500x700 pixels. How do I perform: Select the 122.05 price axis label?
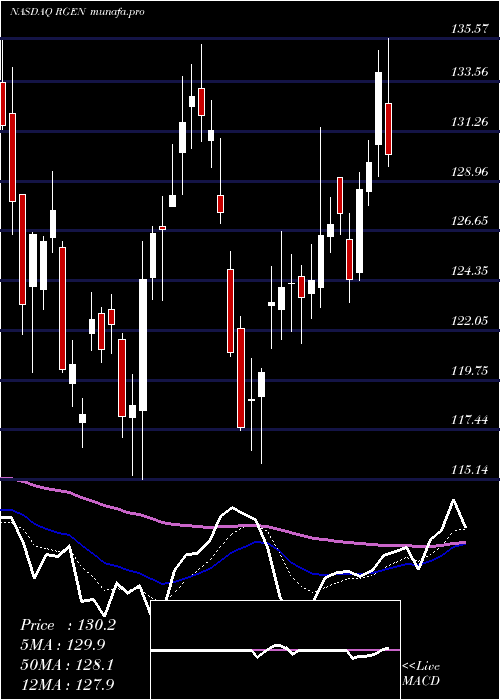tap(470, 321)
